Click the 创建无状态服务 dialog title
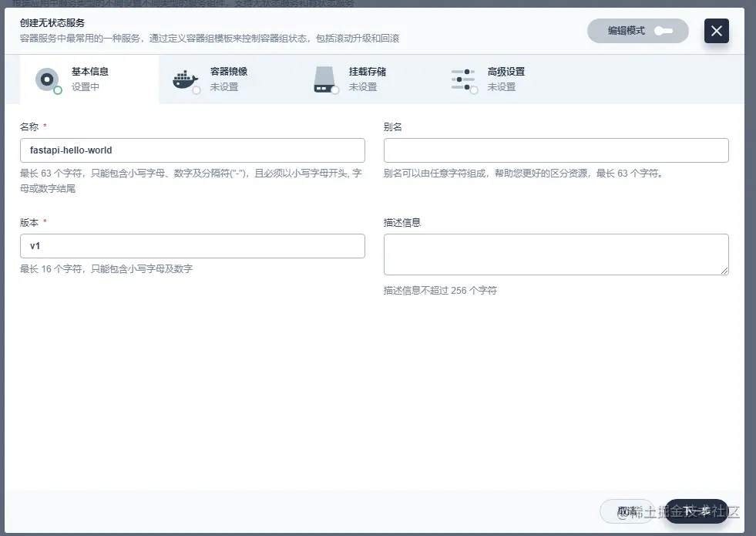 pyautogui.click(x=52, y=22)
